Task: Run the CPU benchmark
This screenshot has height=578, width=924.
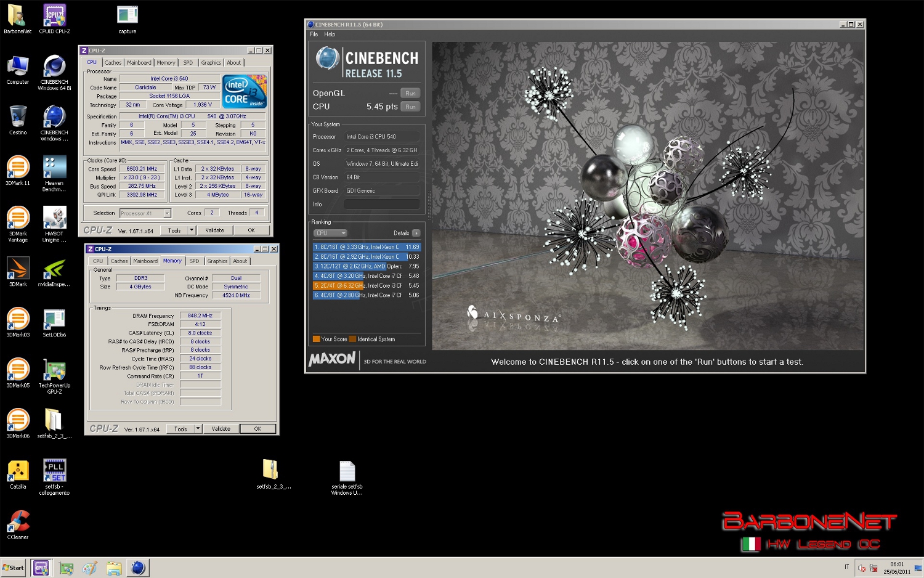Action: point(410,107)
